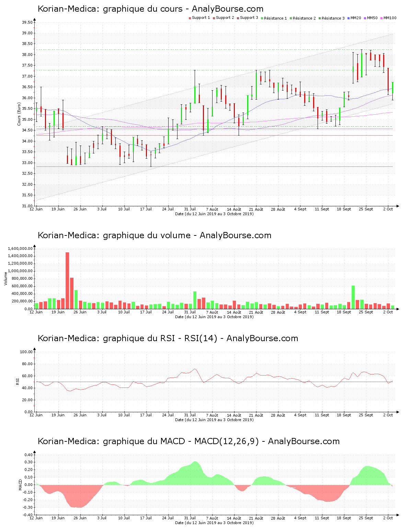Image resolution: width=412 pixels, height=532 pixels.
Task: Click '12 Juin' label on the price chart
Action: click(x=36, y=209)
